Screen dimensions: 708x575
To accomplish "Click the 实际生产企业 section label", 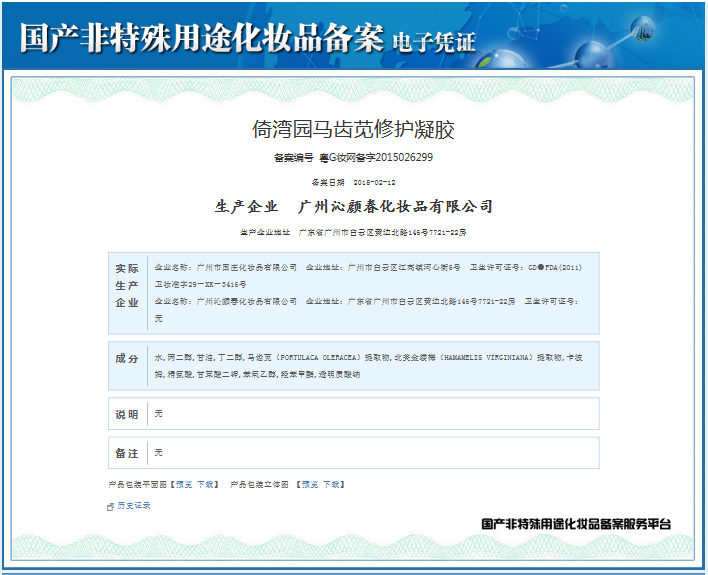I will pyautogui.click(x=127, y=285).
